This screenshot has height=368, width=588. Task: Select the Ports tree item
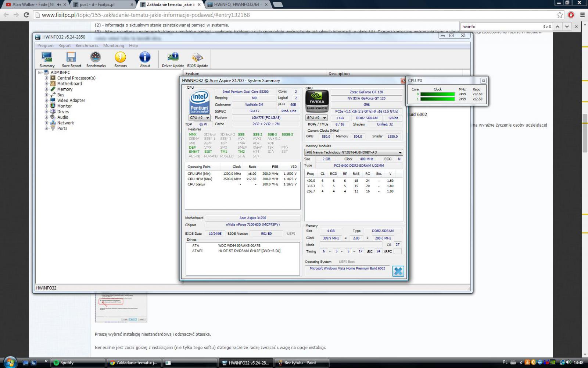click(62, 128)
